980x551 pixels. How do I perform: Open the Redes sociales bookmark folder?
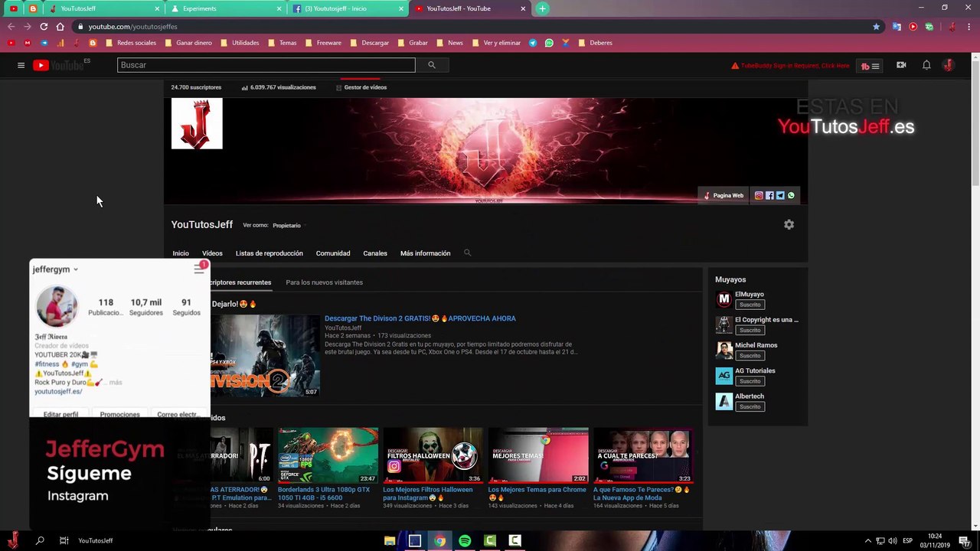131,43
